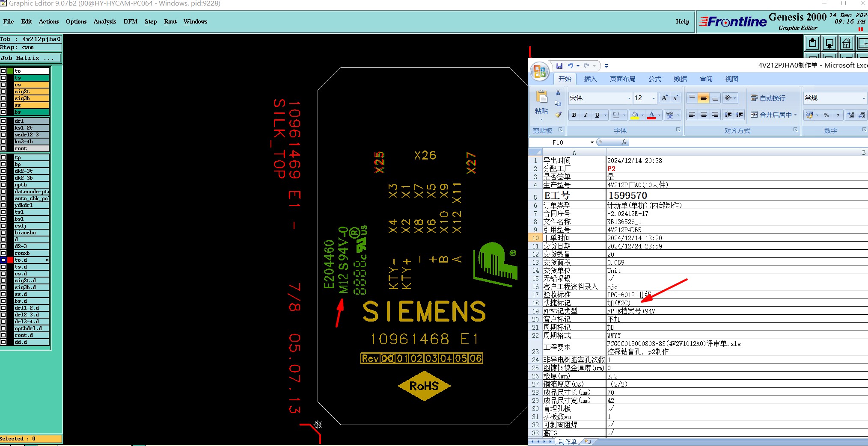This screenshot has height=446, width=868.
Task: Select layer row named sig3b
Action: (x=31, y=98)
